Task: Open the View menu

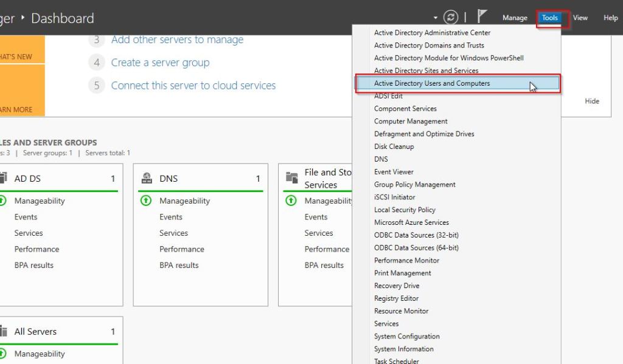Action: [x=580, y=18]
